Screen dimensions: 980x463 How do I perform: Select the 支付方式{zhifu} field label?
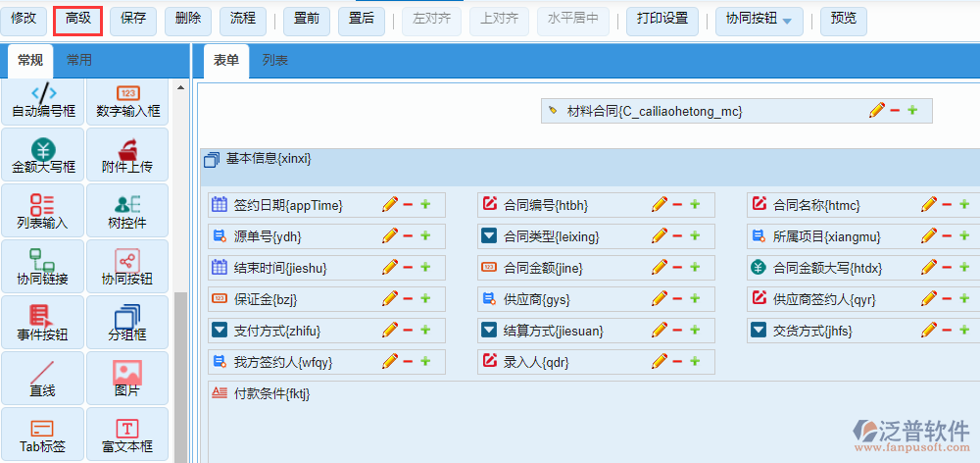[x=277, y=331]
